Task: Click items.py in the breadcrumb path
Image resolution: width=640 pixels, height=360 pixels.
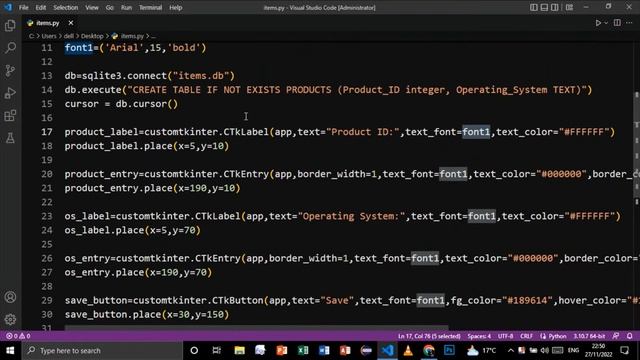Action: tap(132, 36)
